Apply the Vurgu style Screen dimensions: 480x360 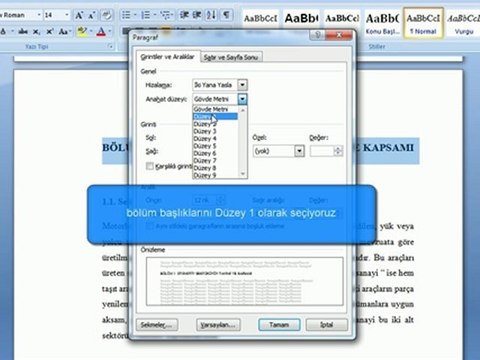click(464, 23)
